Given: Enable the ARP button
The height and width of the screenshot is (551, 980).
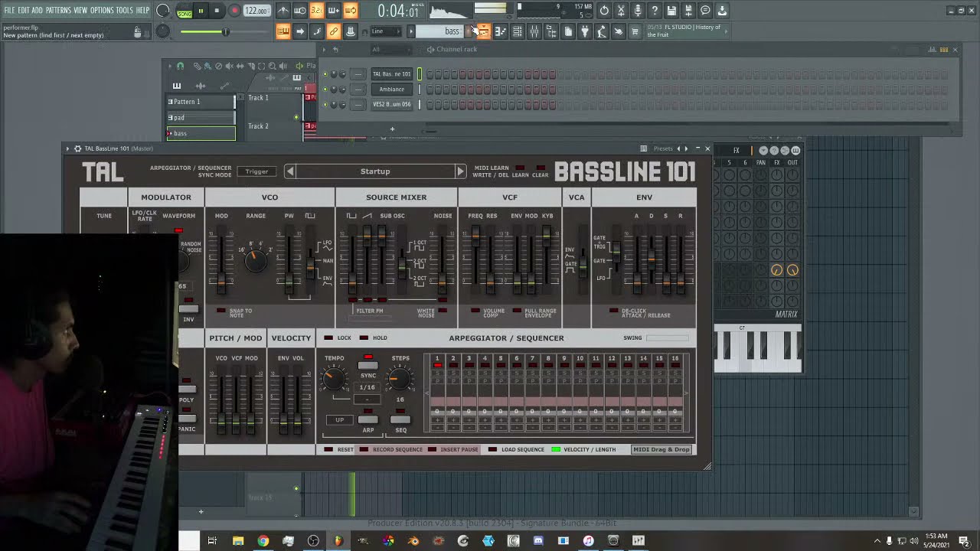Looking at the screenshot, I should pyautogui.click(x=368, y=420).
